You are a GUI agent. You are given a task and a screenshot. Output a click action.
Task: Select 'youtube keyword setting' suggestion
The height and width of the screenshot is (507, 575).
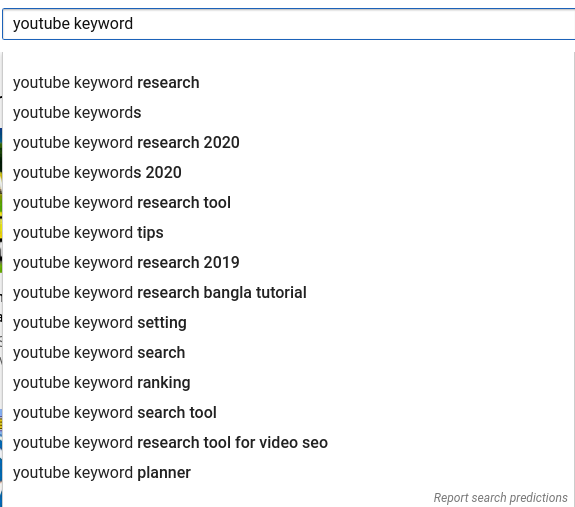tap(289, 323)
